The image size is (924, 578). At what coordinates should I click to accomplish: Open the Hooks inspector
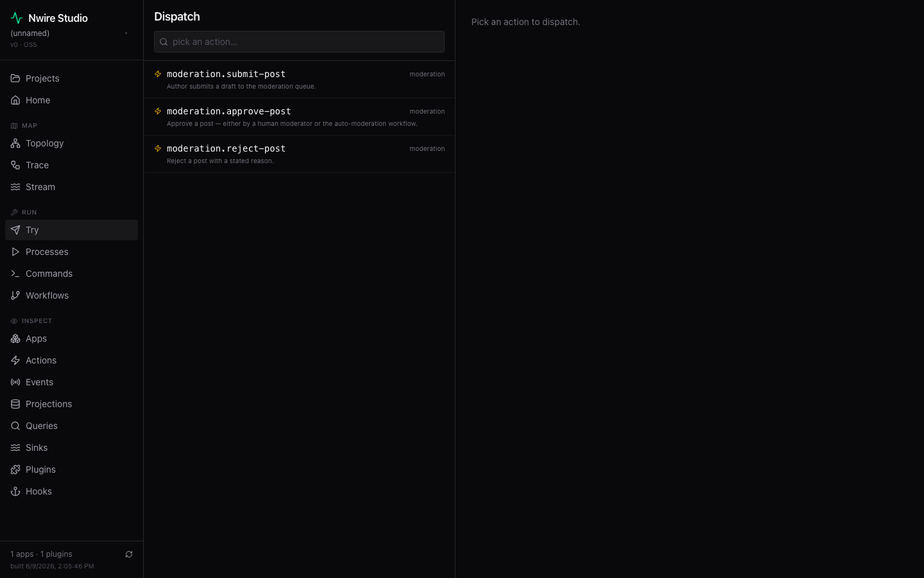coord(71,491)
